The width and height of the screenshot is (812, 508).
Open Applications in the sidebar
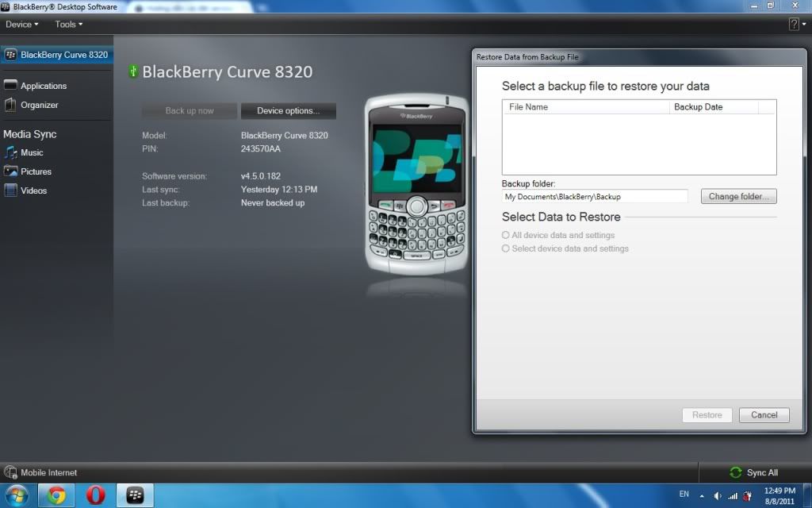pos(44,86)
